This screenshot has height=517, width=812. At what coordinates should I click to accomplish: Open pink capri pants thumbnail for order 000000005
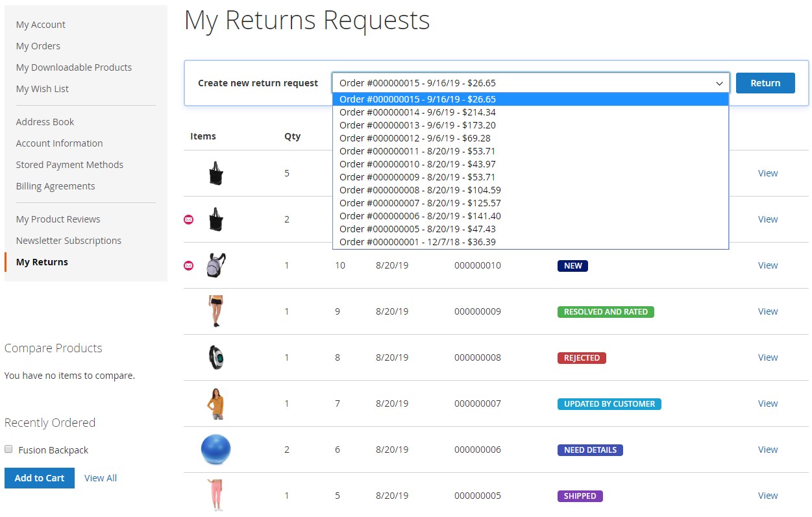tap(215, 496)
